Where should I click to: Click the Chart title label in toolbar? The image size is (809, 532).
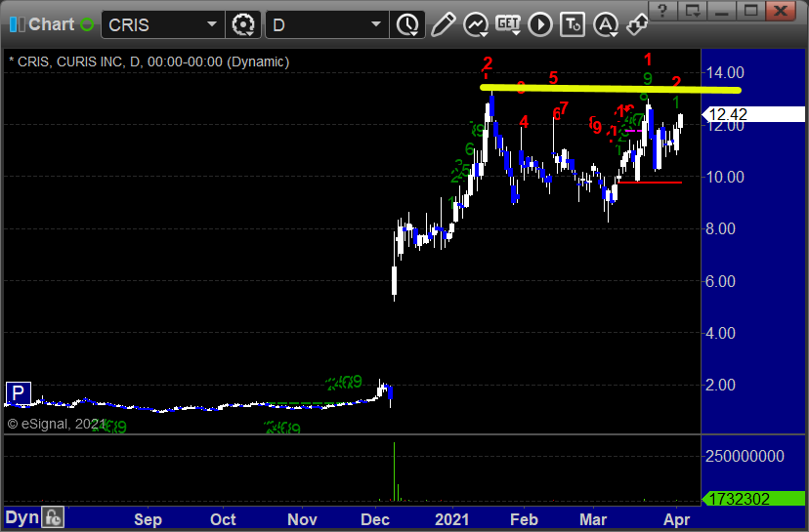52,24
